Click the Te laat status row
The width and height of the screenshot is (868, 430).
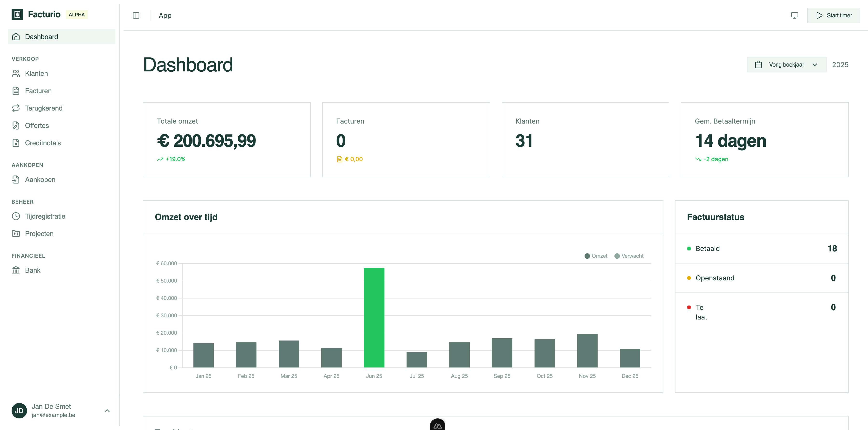pos(762,312)
